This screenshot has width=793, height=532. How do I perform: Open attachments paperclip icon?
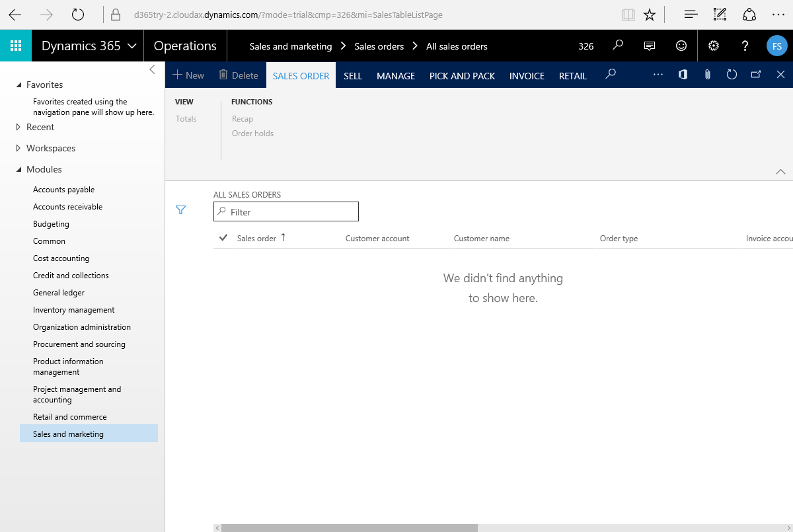pyautogui.click(x=707, y=75)
